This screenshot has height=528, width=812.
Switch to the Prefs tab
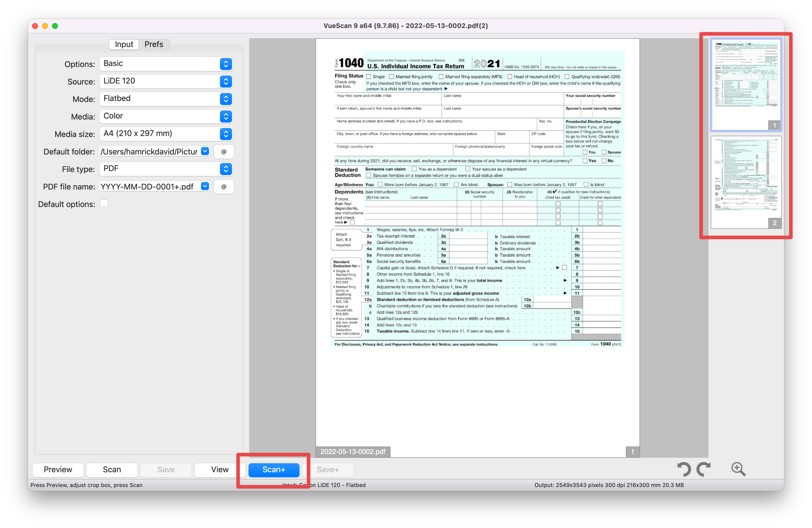click(x=153, y=44)
